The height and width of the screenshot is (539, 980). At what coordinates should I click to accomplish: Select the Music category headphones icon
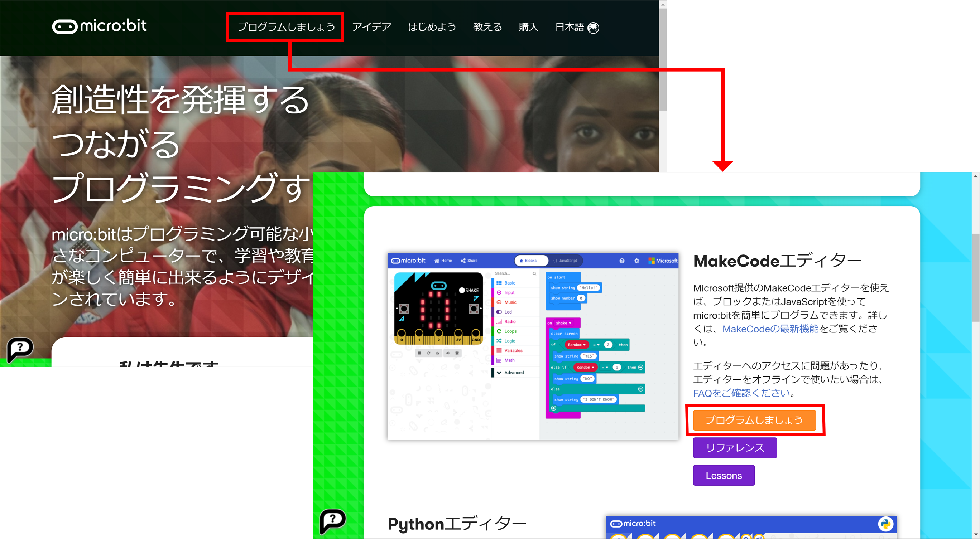(500, 302)
